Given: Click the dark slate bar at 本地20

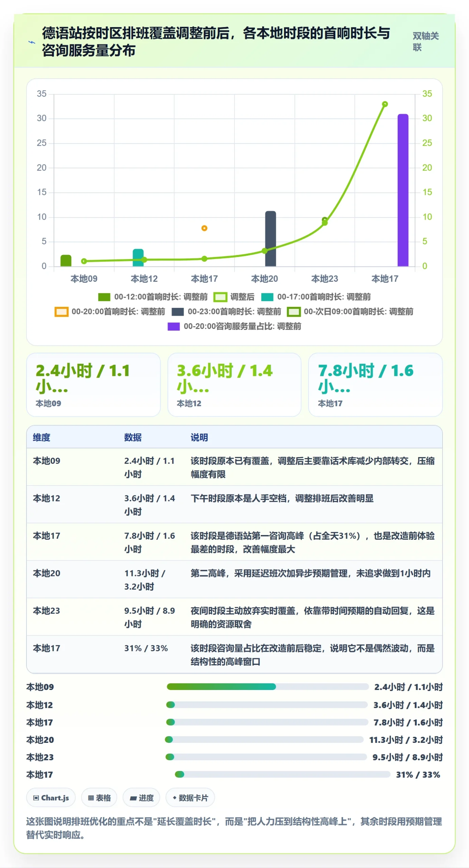Looking at the screenshot, I should (x=270, y=238).
